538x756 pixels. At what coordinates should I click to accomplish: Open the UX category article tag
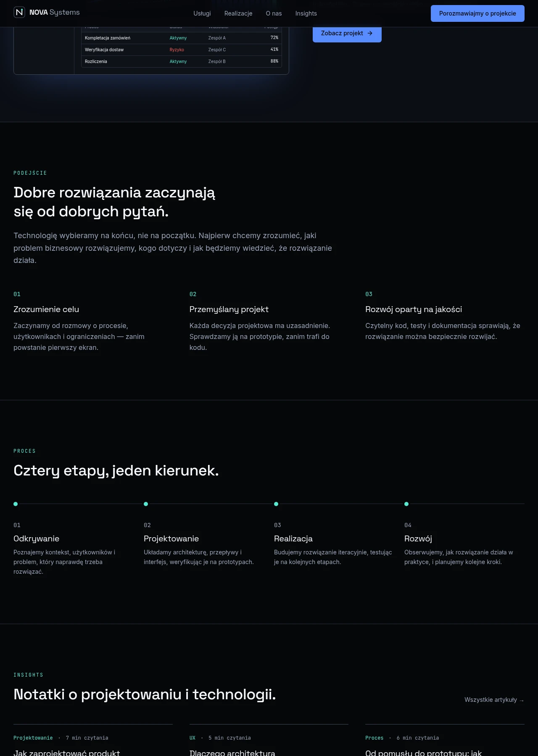coord(193,738)
